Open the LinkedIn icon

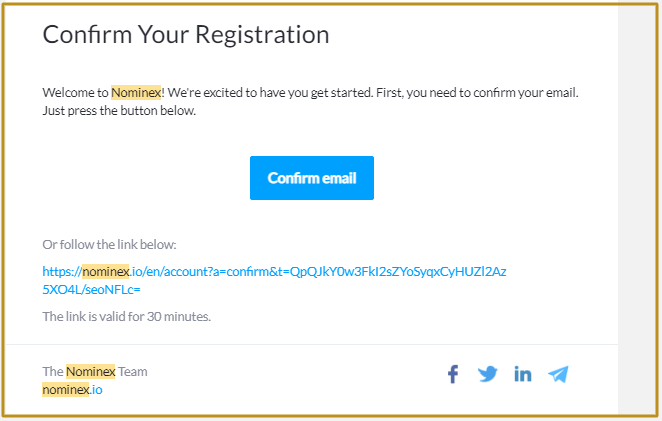click(523, 374)
